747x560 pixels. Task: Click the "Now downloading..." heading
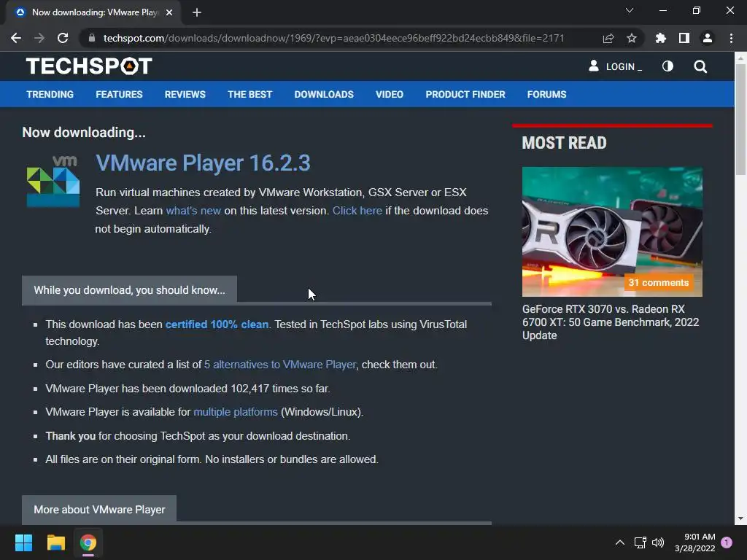click(x=84, y=133)
